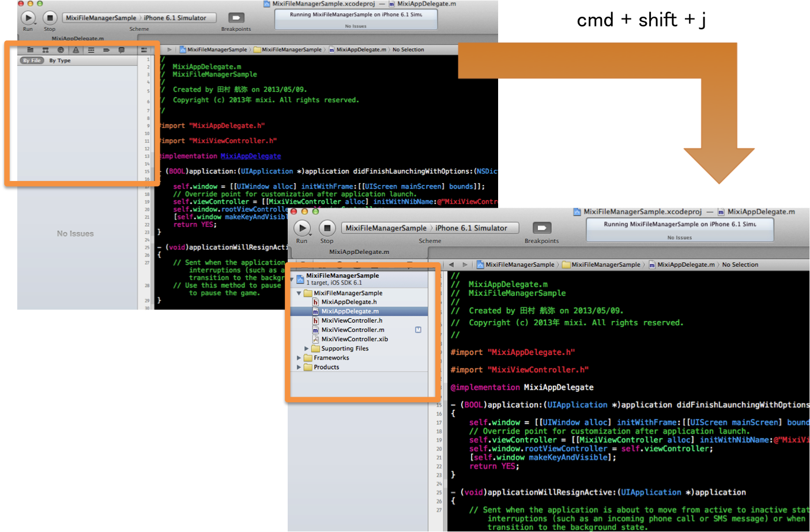This screenshot has height=532, width=810.
Task: Open Debug navigator icon in upper-left window
Action: [91, 50]
